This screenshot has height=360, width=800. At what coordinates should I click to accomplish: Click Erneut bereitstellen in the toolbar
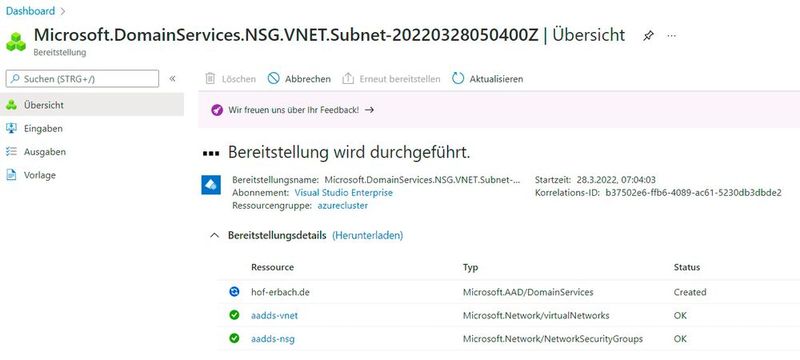[x=391, y=79]
